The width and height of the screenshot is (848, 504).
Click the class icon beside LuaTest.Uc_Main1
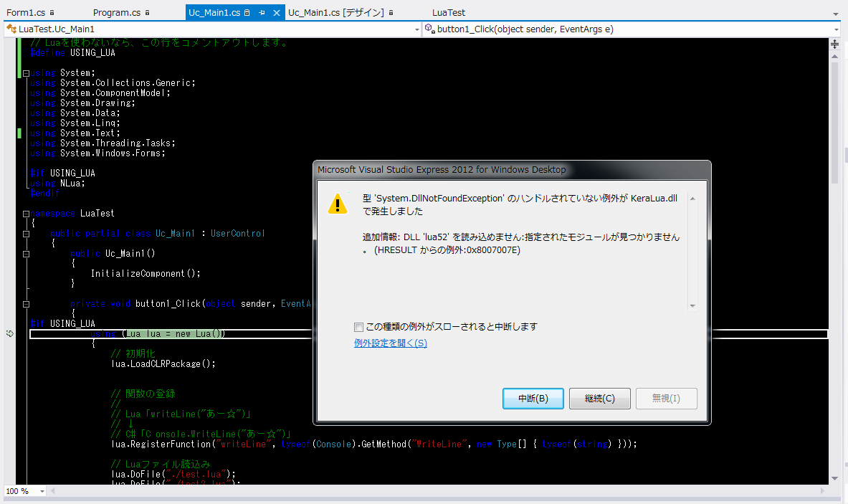point(11,29)
